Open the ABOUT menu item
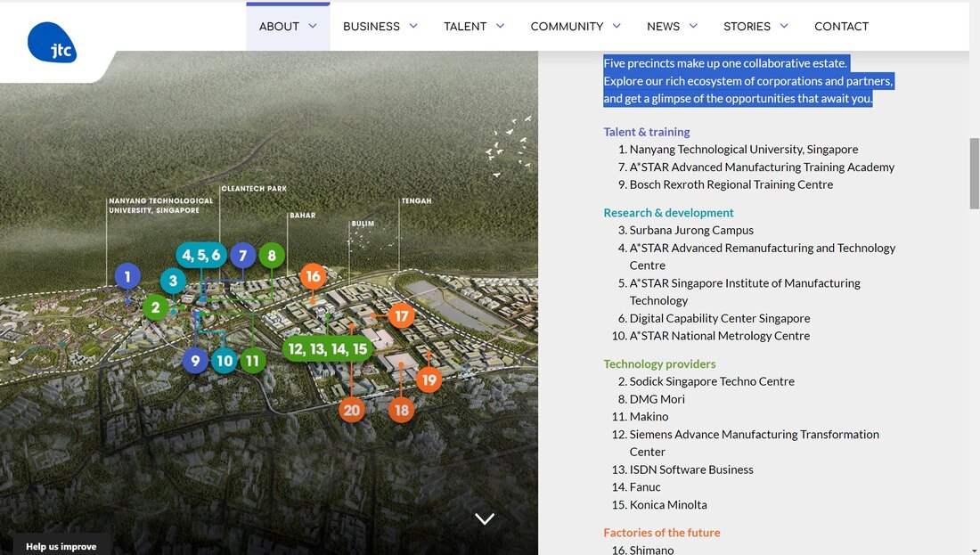980x555 pixels. (x=279, y=26)
